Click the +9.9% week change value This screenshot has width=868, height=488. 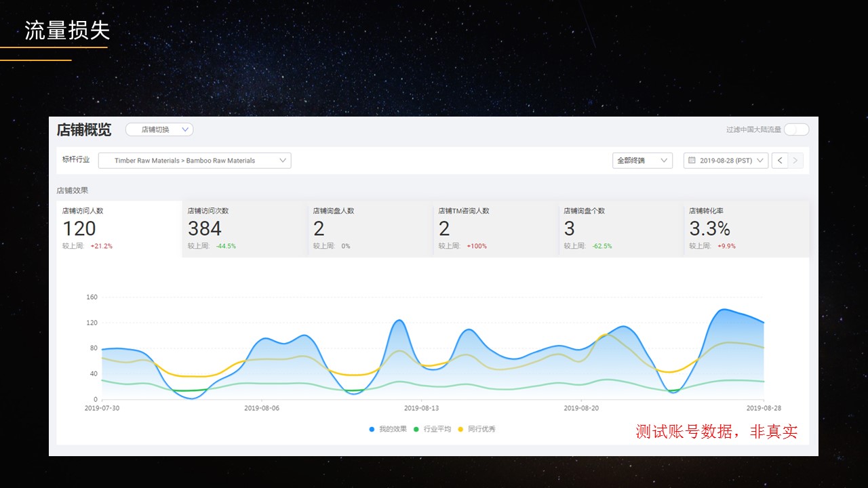pos(727,246)
